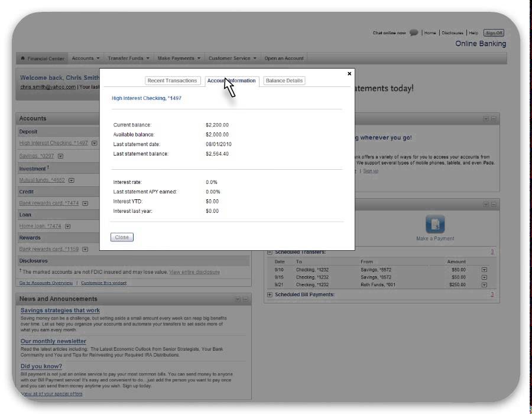The image size is (532, 414).
Task: Select the Account Information tab
Action: coord(232,81)
